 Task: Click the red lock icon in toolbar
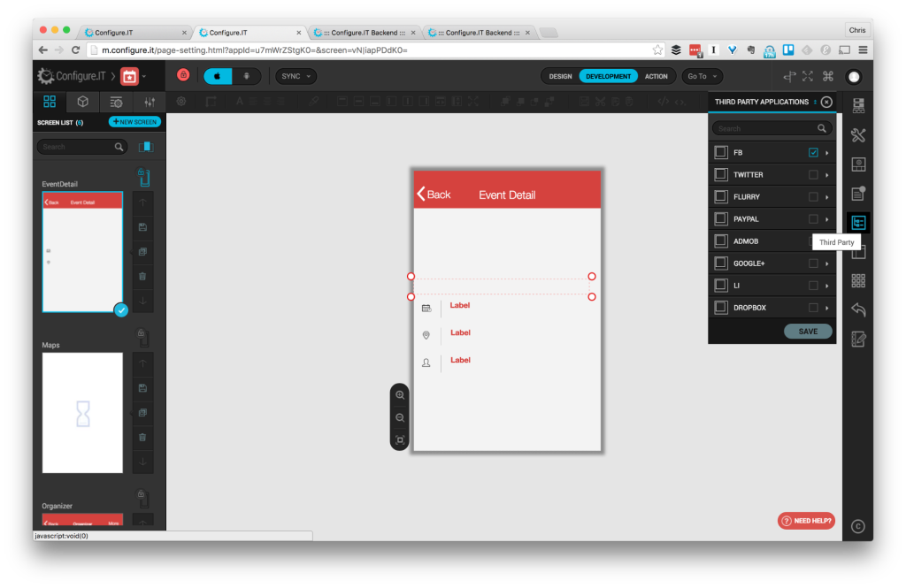183,76
